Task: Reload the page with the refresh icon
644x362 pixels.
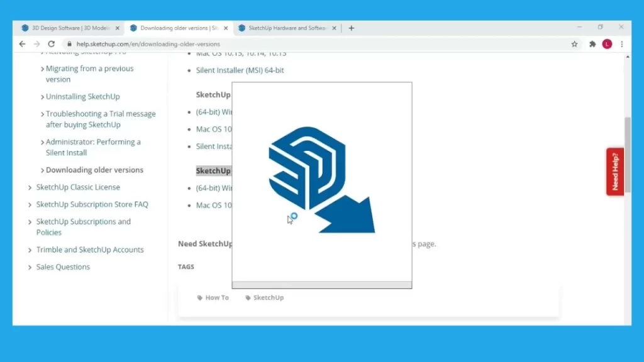Action: tap(52, 44)
